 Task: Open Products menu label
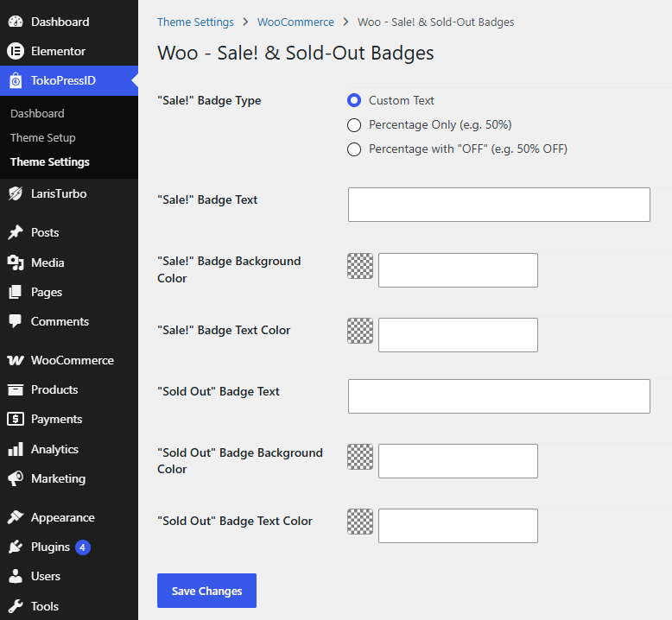pyautogui.click(x=54, y=390)
